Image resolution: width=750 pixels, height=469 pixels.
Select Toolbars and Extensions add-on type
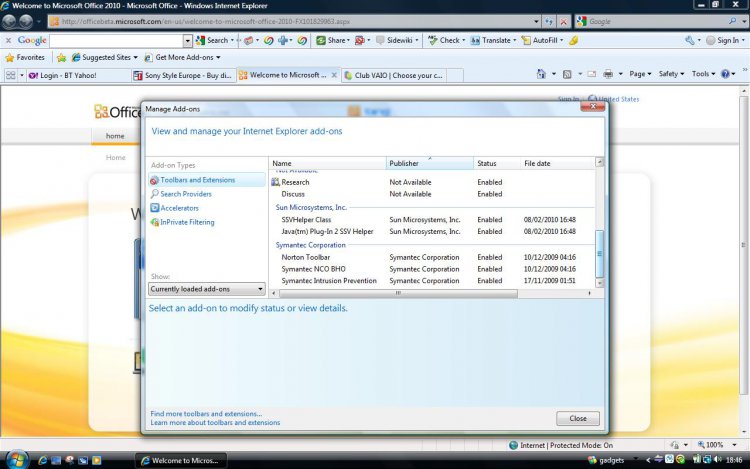click(x=207, y=180)
